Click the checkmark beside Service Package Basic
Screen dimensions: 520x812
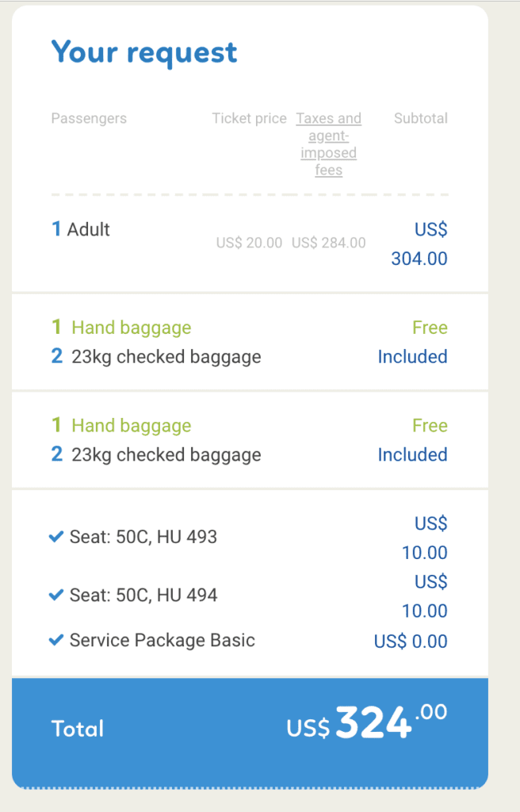(55, 641)
